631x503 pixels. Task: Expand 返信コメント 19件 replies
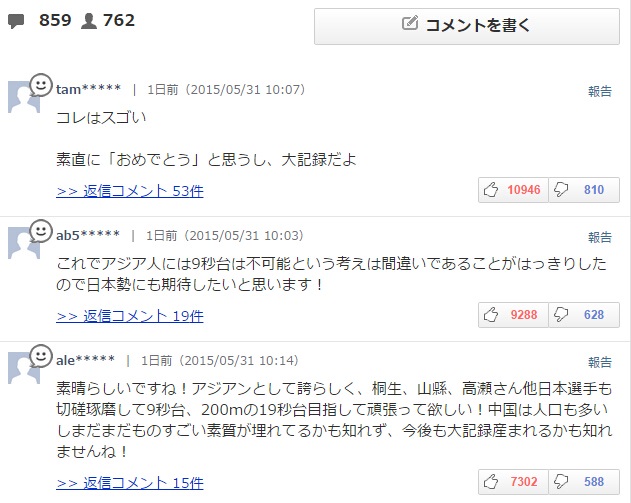click(x=130, y=316)
